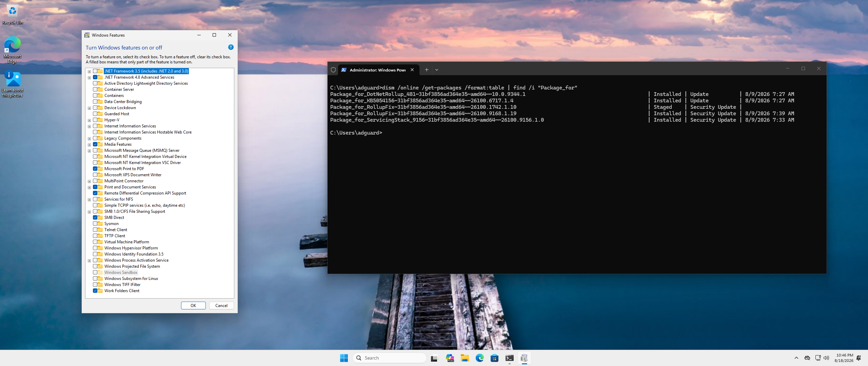Uncheck the SMB Direct checkbox
868x366 pixels.
click(95, 218)
